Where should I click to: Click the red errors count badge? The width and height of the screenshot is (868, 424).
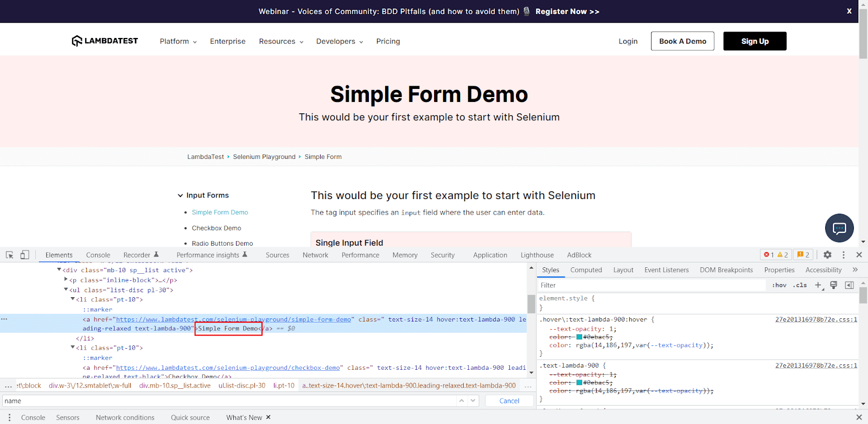coord(769,255)
